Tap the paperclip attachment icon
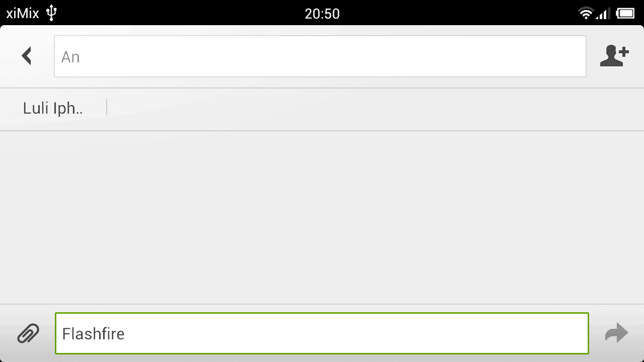This screenshot has height=362, width=644. point(28,333)
